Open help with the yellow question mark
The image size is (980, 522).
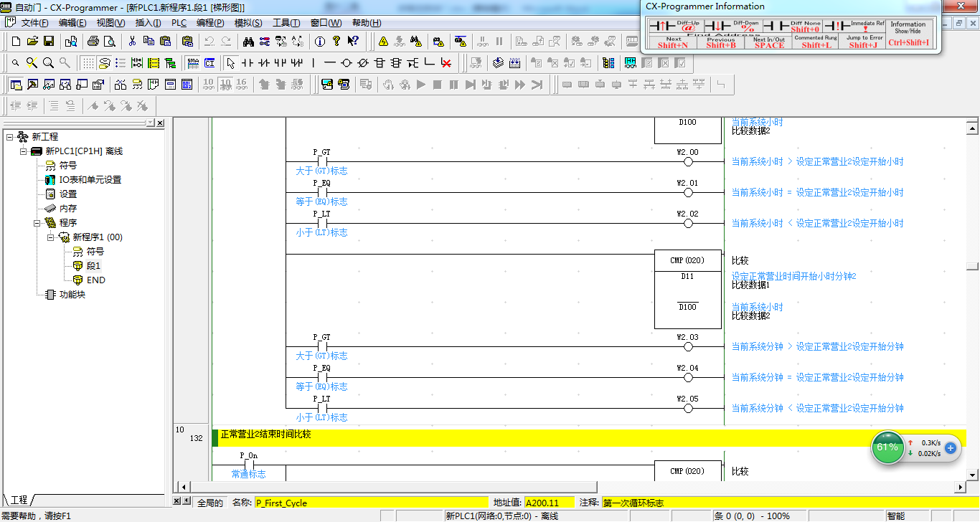(336, 41)
